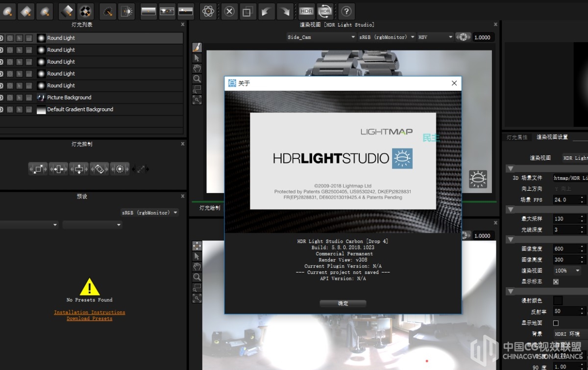Image resolution: width=588 pixels, height=370 pixels.
Task: Select the magnifier zoom tool in lower canvas
Action: [196, 277]
